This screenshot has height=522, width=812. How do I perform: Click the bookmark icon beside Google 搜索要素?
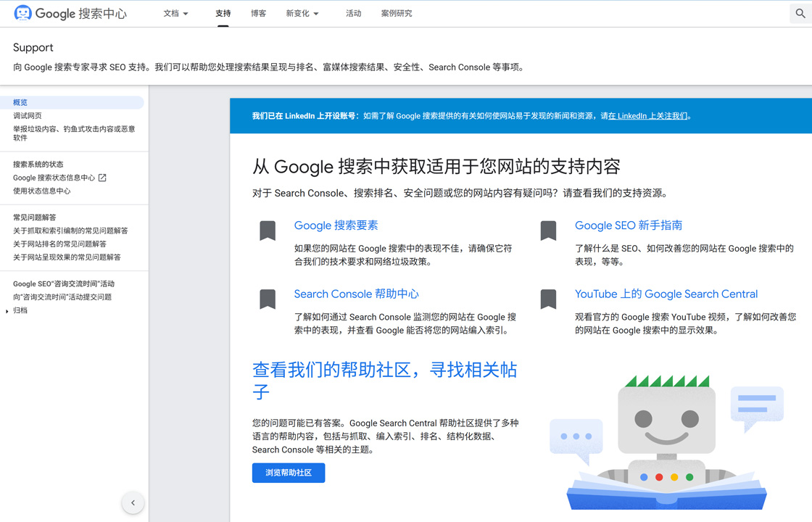[268, 231]
